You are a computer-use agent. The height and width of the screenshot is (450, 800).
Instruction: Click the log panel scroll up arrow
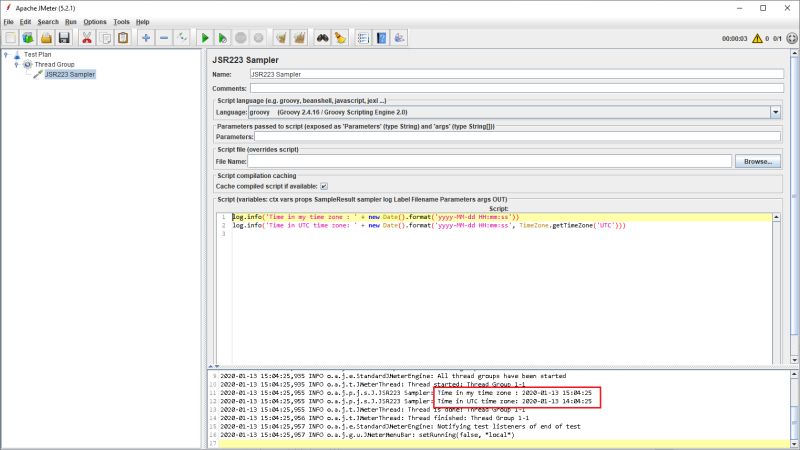[x=794, y=374]
